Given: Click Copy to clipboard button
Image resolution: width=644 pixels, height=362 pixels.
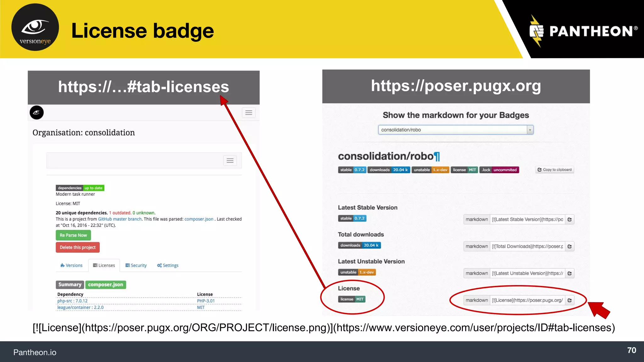Looking at the screenshot, I should coord(555,170).
